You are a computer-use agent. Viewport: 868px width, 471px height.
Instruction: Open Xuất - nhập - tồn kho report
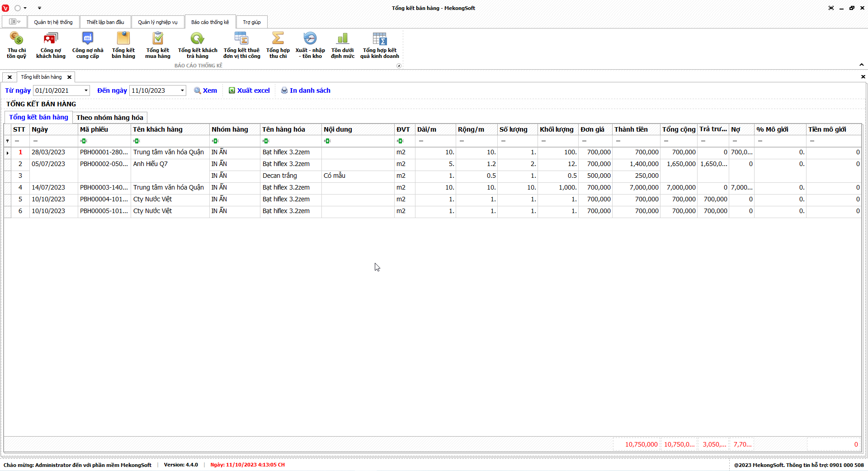pyautogui.click(x=310, y=45)
